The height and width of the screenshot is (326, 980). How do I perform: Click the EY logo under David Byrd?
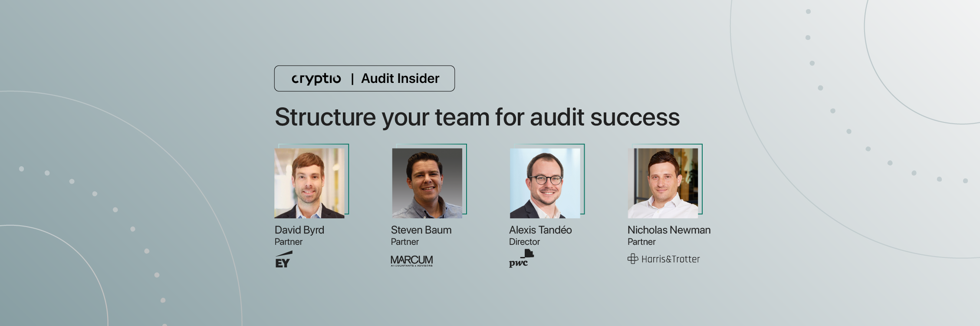point(283,259)
